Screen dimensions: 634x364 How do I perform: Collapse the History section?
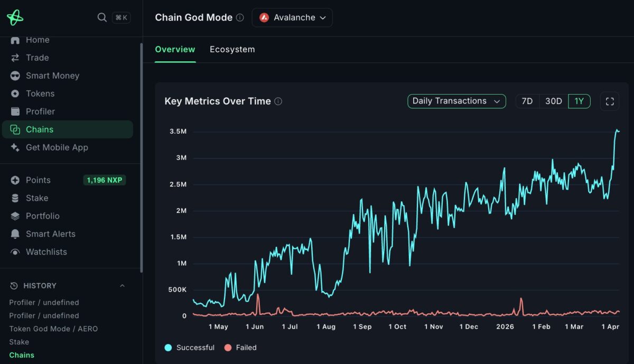click(122, 285)
